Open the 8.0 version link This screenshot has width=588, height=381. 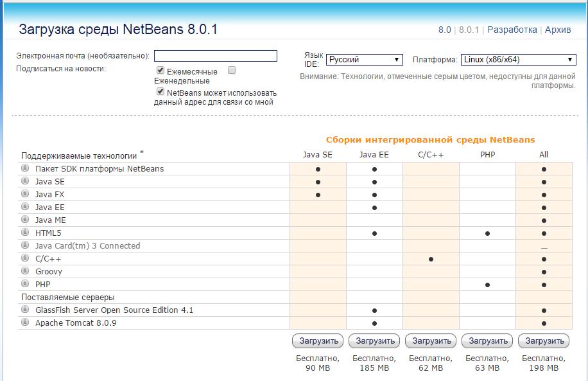[x=445, y=30]
